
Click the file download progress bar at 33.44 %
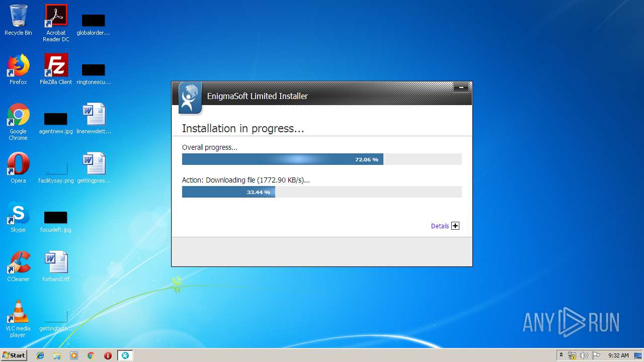tap(322, 192)
